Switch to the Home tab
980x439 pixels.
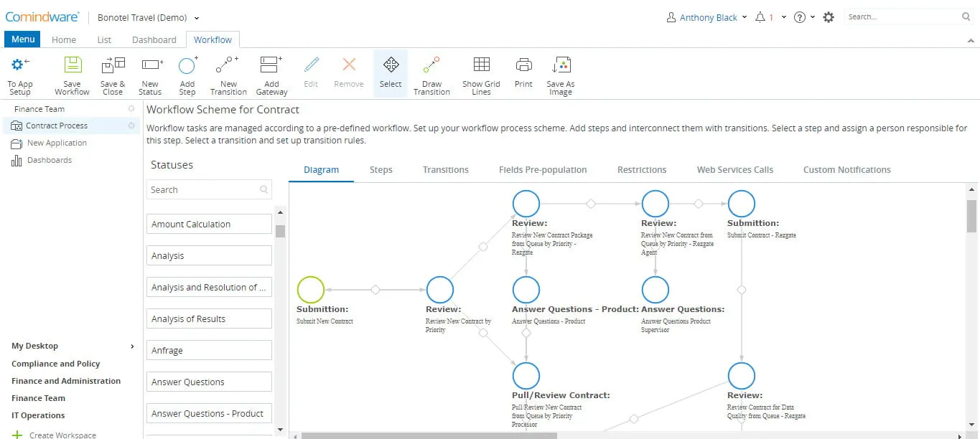[x=64, y=40]
